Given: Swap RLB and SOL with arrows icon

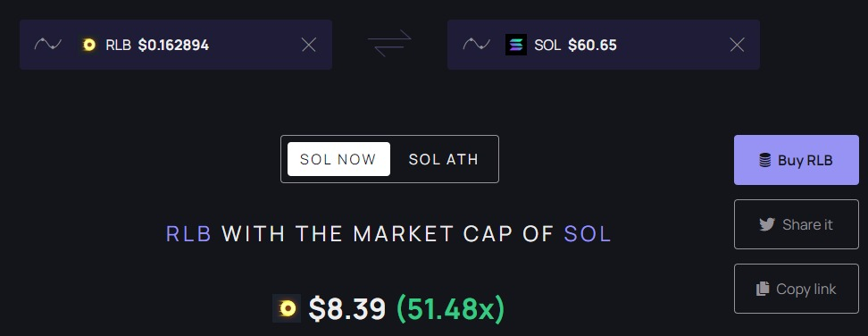Looking at the screenshot, I should [x=389, y=44].
